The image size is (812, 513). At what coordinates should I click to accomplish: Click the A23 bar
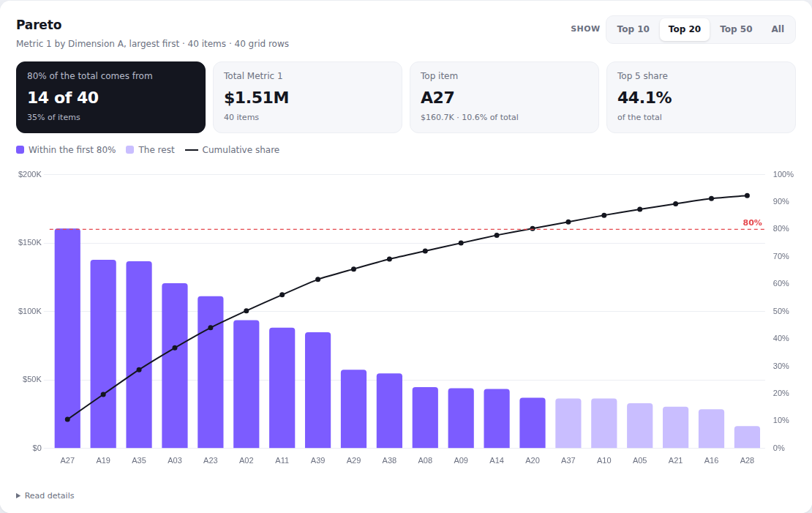[x=210, y=372]
